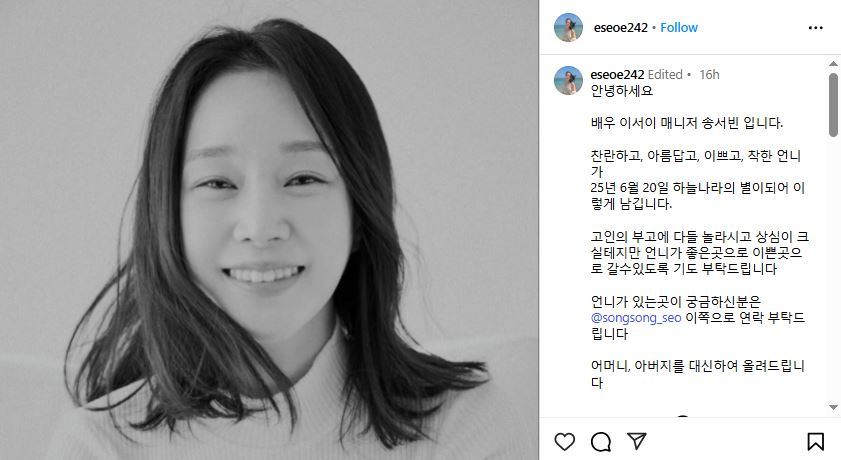Viewport: 841px width, 460px height.
Task: Click the caption greeting line 안녕하세요
Action: (x=622, y=91)
